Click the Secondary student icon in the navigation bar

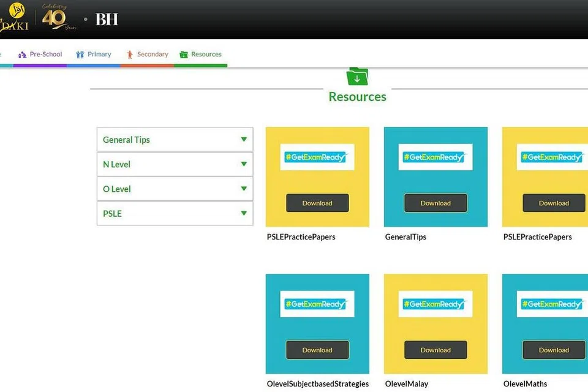pos(129,55)
